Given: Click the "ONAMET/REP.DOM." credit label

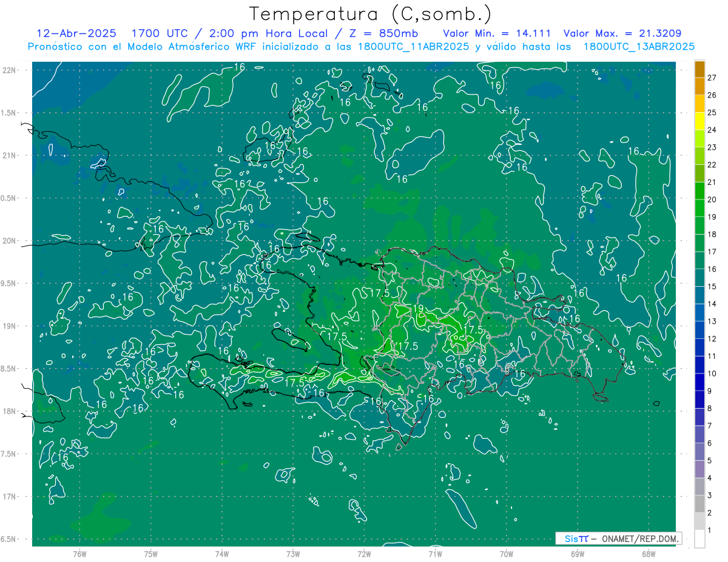Looking at the screenshot, I should click(x=641, y=538).
